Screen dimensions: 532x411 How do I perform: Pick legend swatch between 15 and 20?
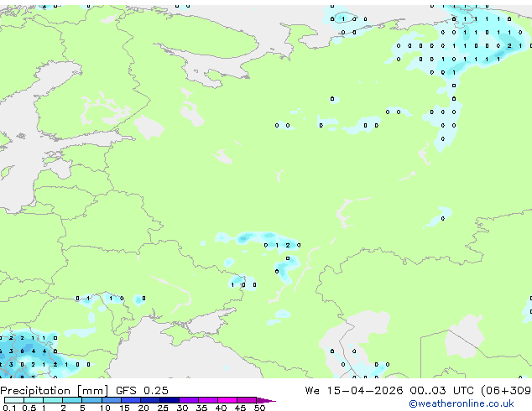[130, 400]
